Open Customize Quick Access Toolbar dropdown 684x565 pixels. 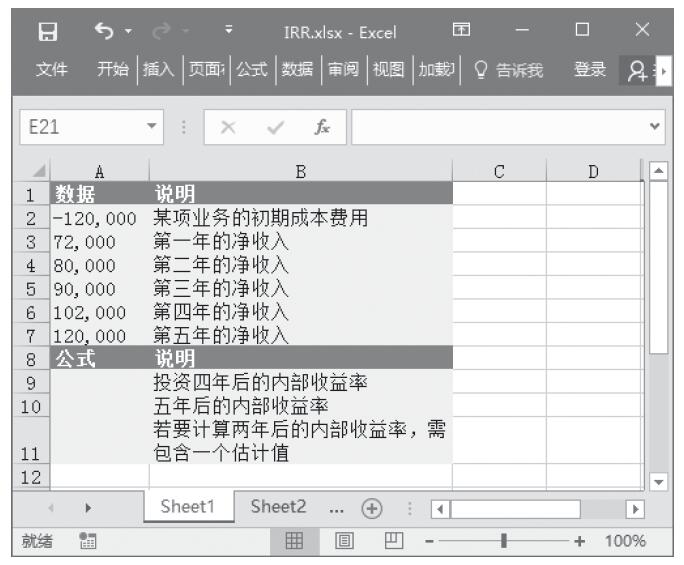pos(229,32)
